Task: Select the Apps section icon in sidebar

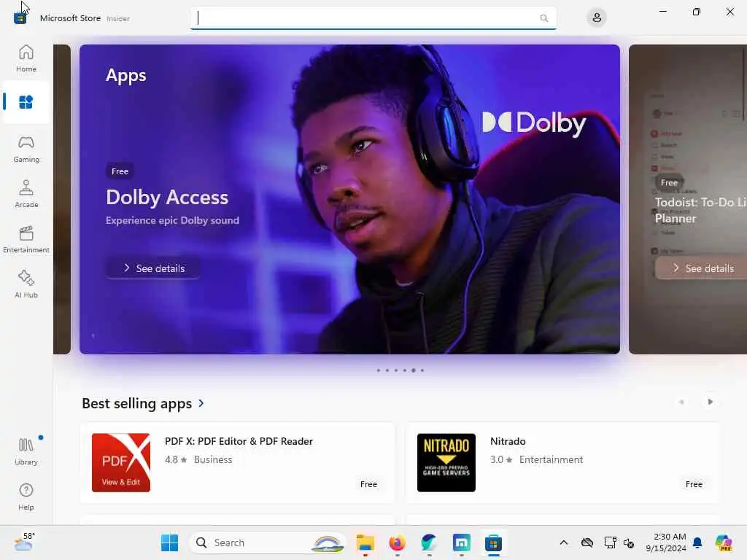Action: pos(26,102)
